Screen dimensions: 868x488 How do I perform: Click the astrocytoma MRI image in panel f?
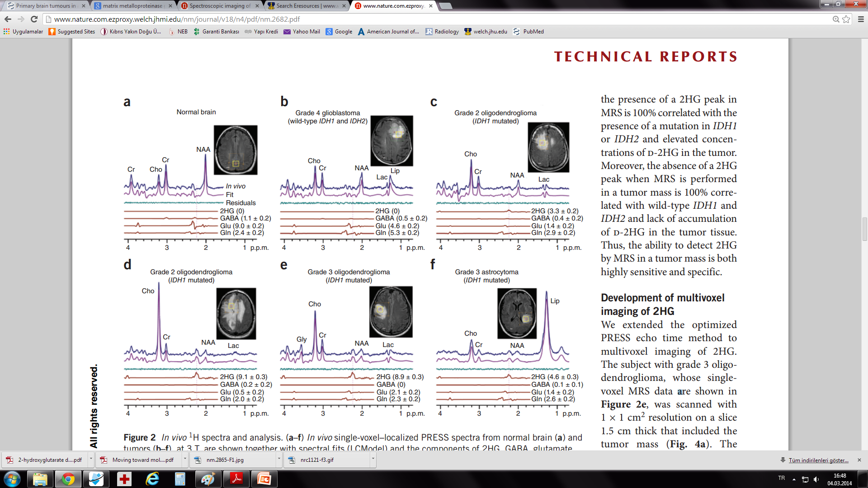(517, 314)
